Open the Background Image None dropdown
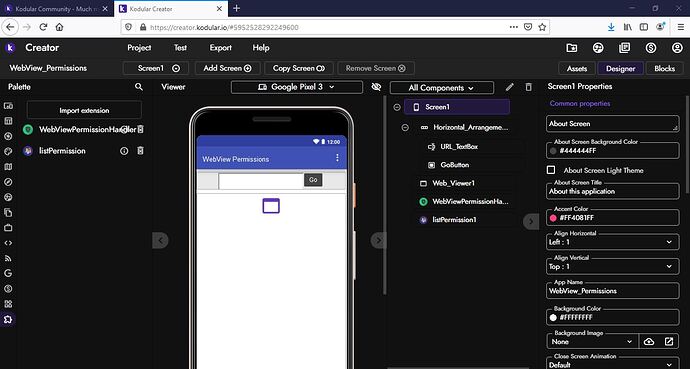 pos(592,342)
